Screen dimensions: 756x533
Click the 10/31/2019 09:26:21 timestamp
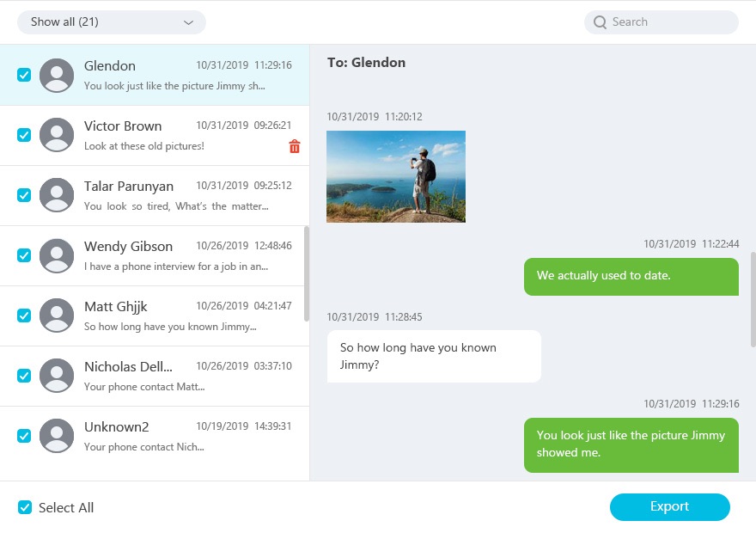tap(243, 126)
